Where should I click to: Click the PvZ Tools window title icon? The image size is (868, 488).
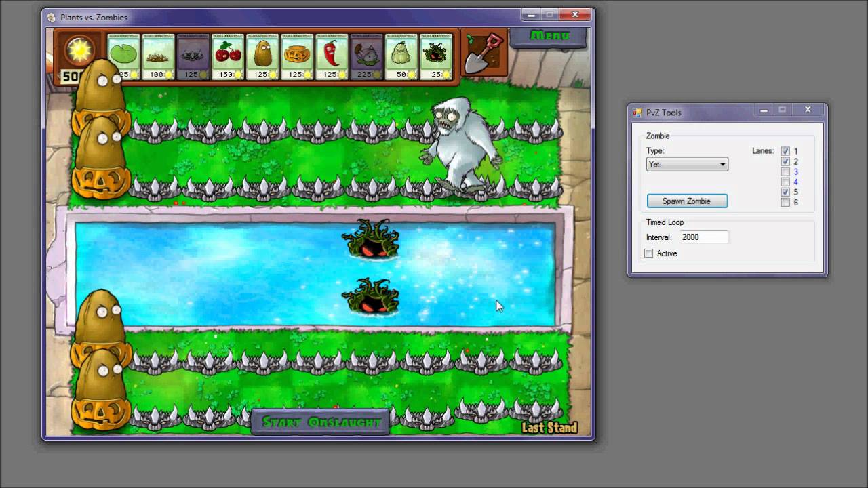(x=637, y=113)
